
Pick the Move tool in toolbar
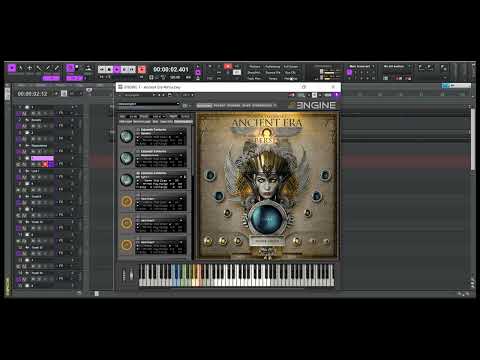[x=30, y=68]
